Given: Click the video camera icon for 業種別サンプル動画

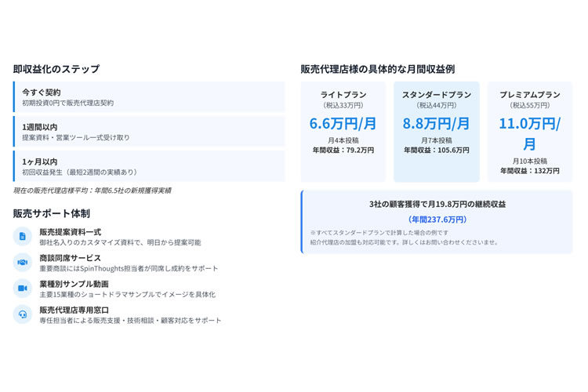Looking at the screenshot, I should 23,288.
